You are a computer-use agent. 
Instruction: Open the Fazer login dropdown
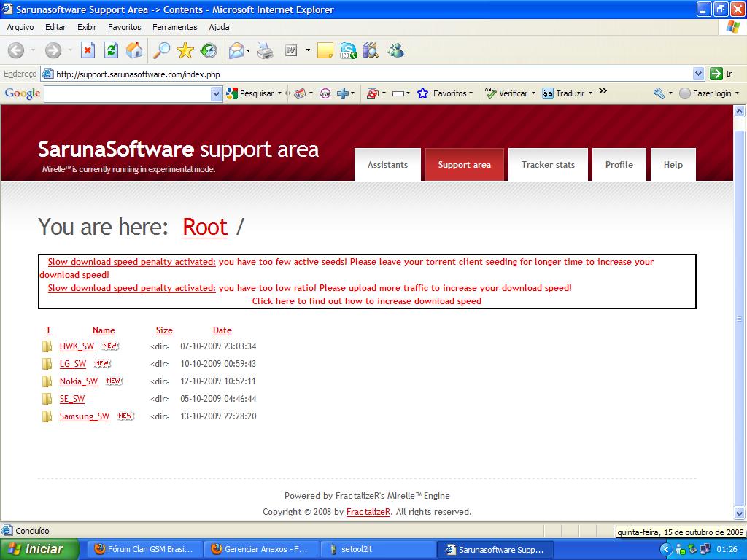(x=737, y=93)
